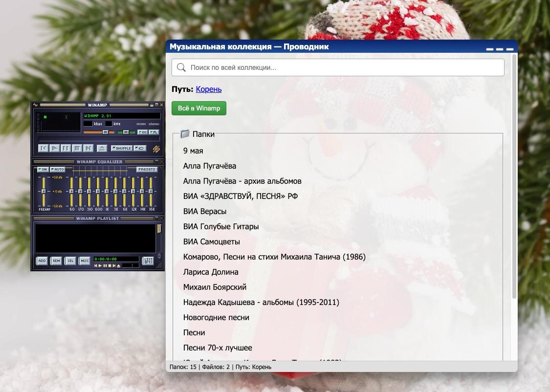Image resolution: width=550 pixels, height=392 pixels.
Task: Stop playback in the Winamp player
Action: [77, 148]
